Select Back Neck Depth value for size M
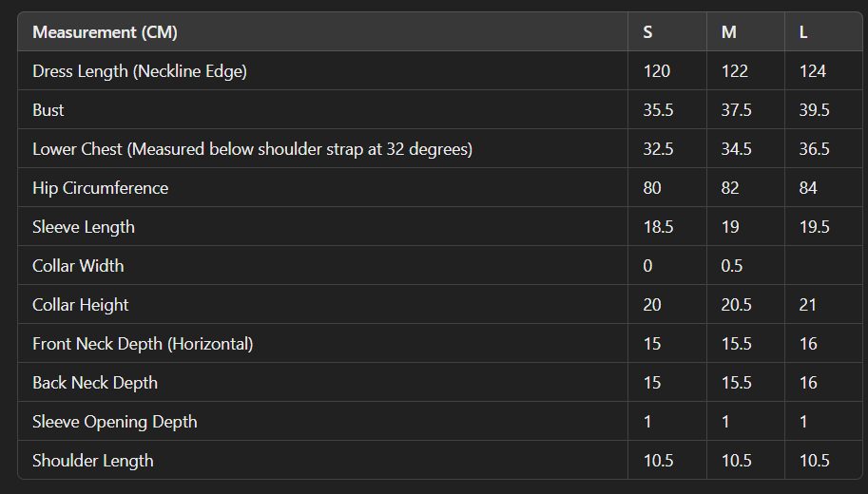The height and width of the screenshot is (494, 868). [x=737, y=383]
